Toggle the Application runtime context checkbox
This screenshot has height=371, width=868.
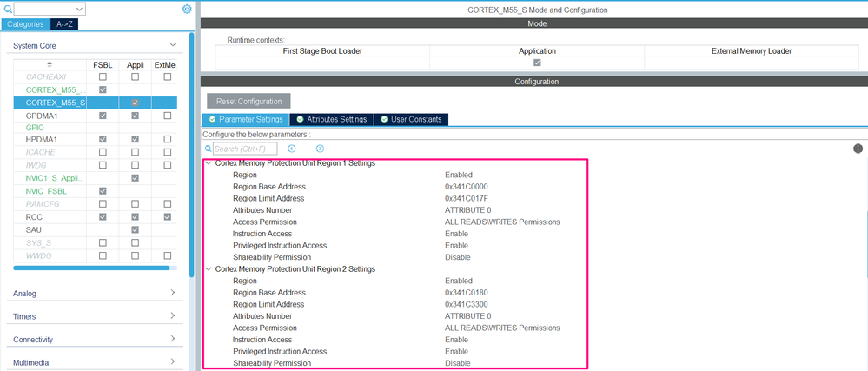pyautogui.click(x=537, y=63)
